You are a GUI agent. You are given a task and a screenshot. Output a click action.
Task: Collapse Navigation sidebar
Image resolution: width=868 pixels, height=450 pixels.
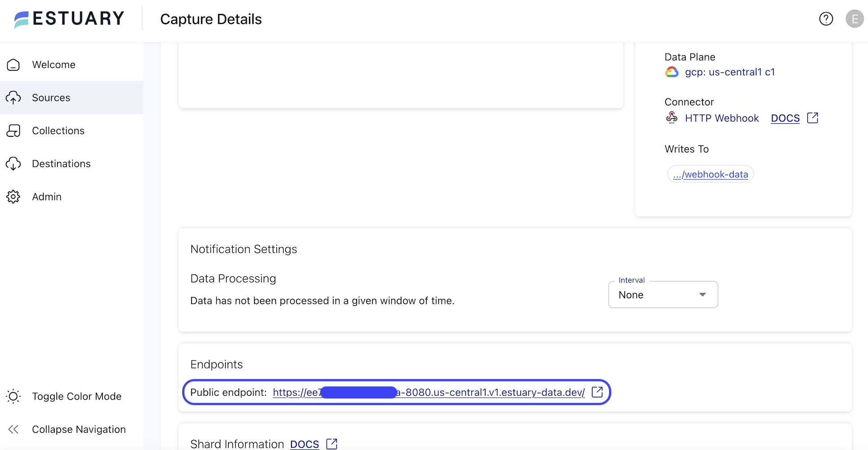point(79,429)
